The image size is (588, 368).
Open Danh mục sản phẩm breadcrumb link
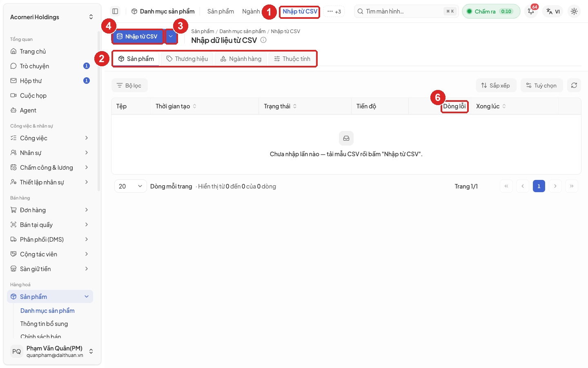coord(242,31)
